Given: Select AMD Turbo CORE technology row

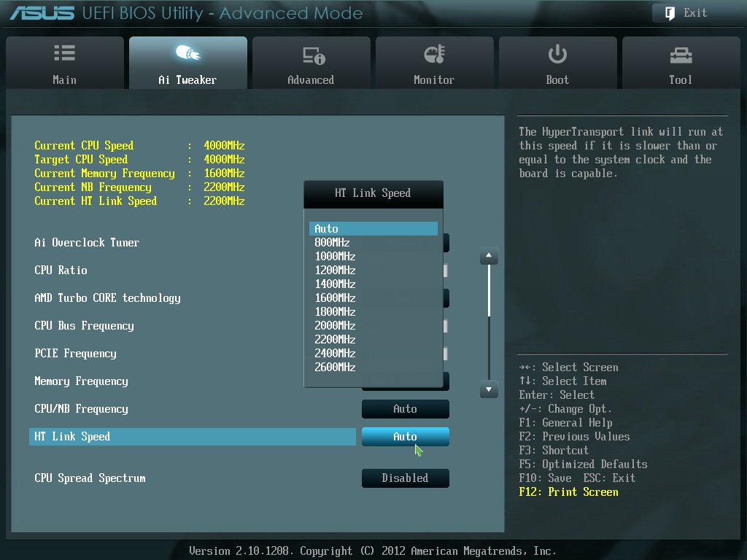Looking at the screenshot, I should (108, 298).
